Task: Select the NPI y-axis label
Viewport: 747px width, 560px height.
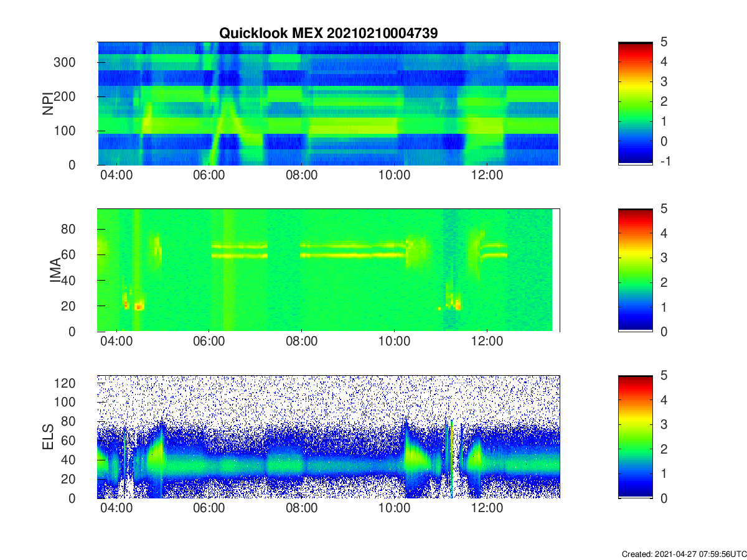Action: (x=48, y=104)
